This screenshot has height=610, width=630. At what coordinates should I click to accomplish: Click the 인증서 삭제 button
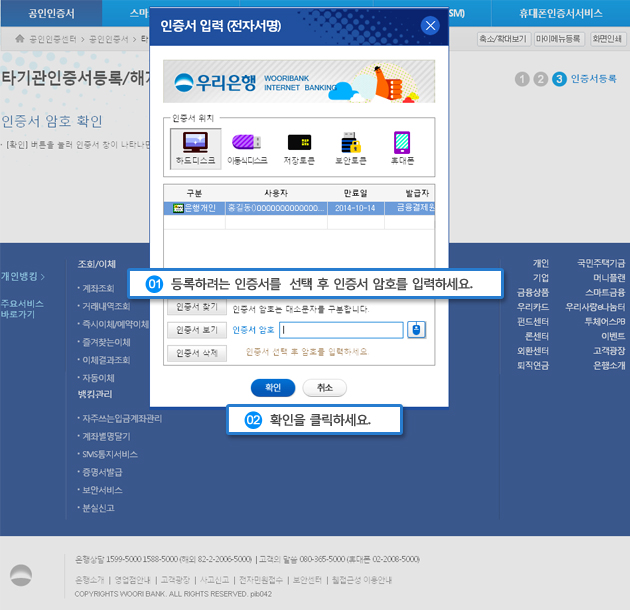pos(197,353)
